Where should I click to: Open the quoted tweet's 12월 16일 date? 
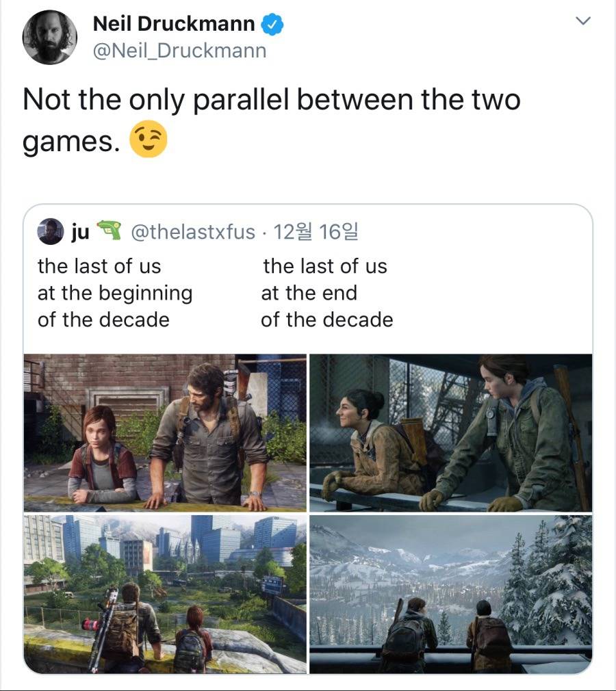(x=316, y=232)
